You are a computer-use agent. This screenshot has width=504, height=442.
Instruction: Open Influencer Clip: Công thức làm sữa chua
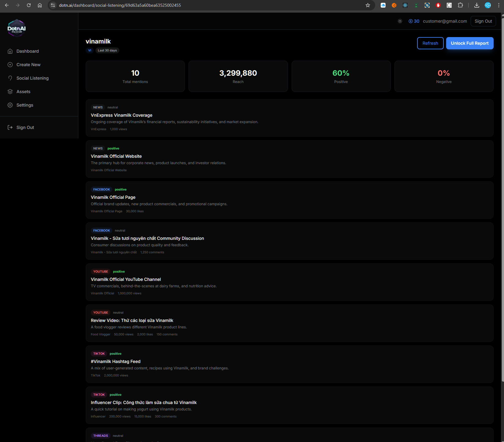tap(289, 405)
